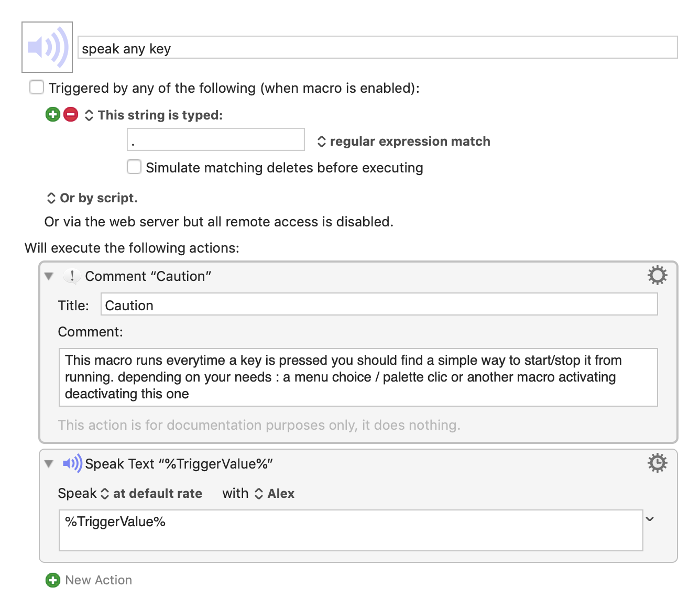
Task: Click Speak Text action speaker icon
Action: pyautogui.click(x=72, y=463)
